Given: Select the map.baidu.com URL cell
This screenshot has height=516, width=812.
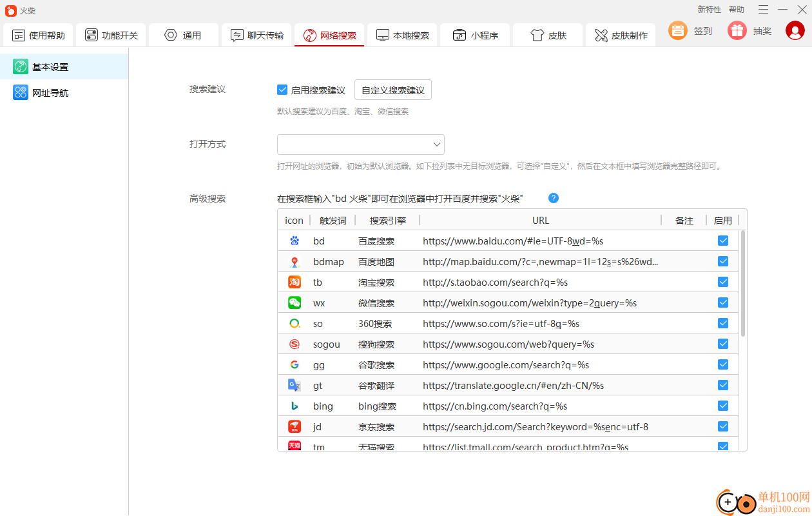Looking at the screenshot, I should (x=541, y=262).
